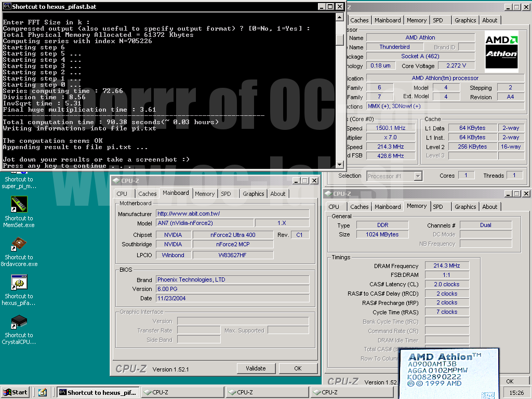Click the Cycle Time 7 clocks value
The width and height of the screenshot is (532, 399).
tap(447, 312)
